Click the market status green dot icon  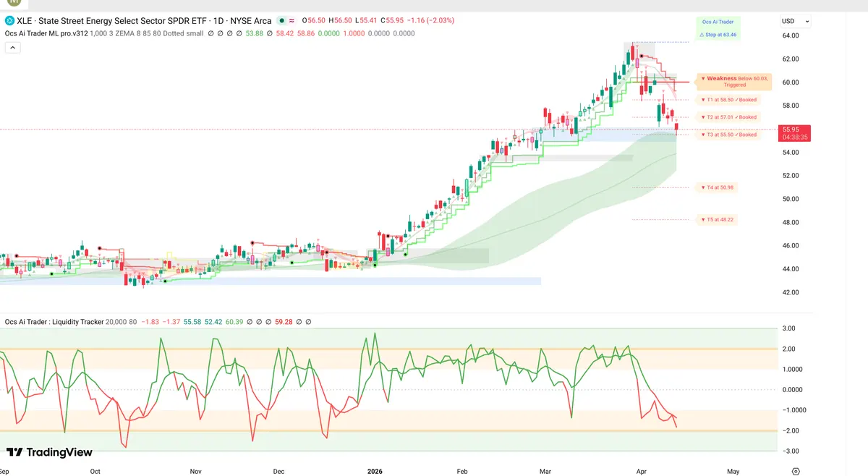click(x=281, y=21)
